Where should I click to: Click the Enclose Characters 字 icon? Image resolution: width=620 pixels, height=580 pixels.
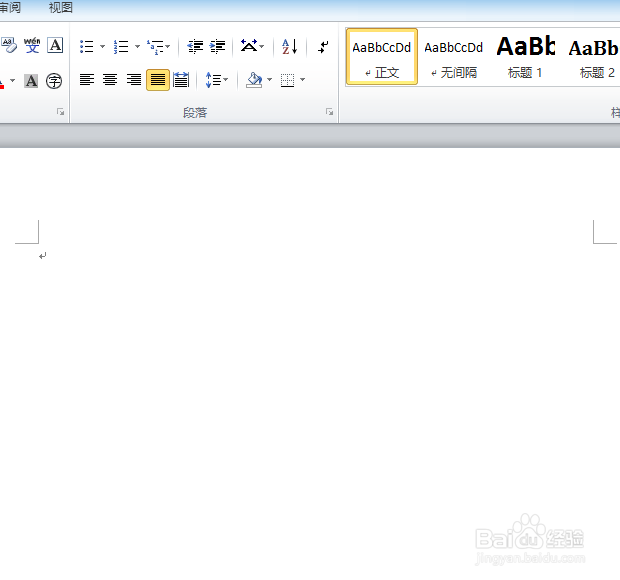click(x=54, y=81)
